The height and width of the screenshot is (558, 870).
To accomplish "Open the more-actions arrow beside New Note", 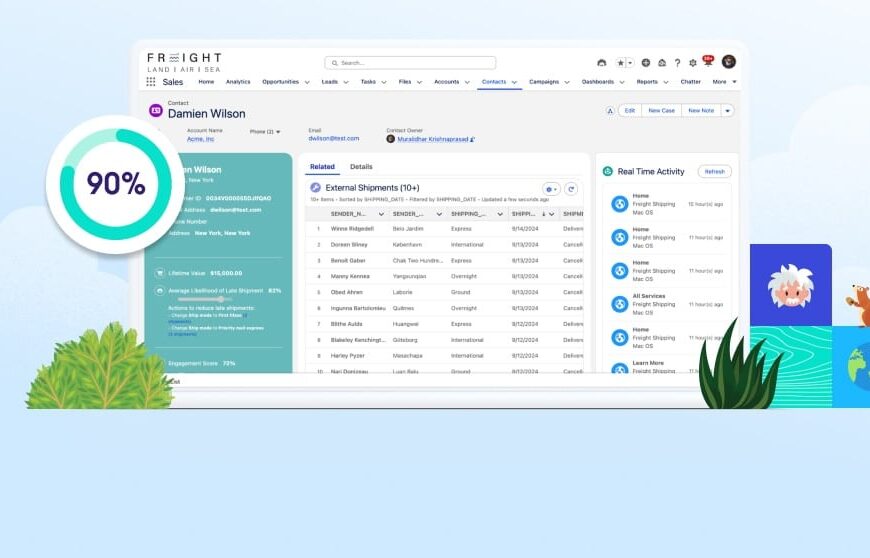I will [x=727, y=110].
